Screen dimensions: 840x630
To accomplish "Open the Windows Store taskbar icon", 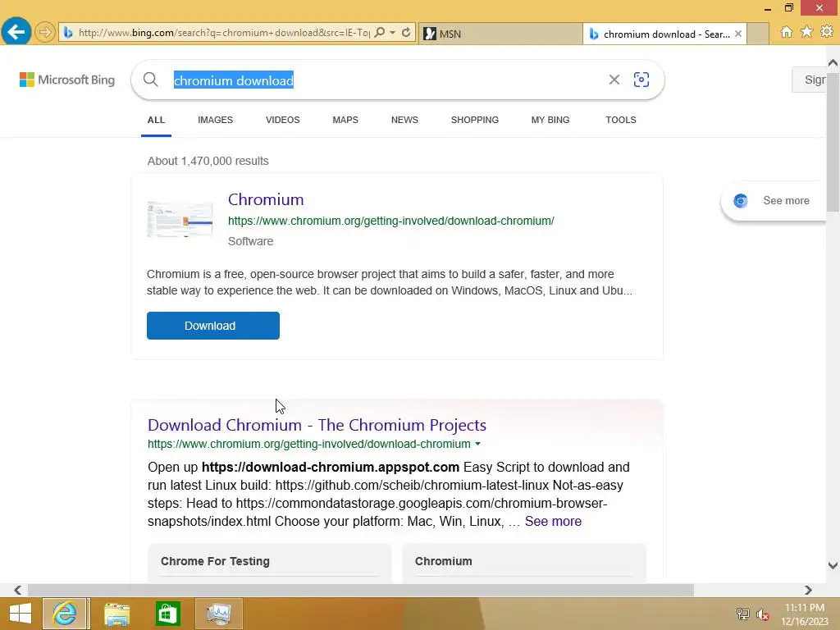I will tap(167, 614).
